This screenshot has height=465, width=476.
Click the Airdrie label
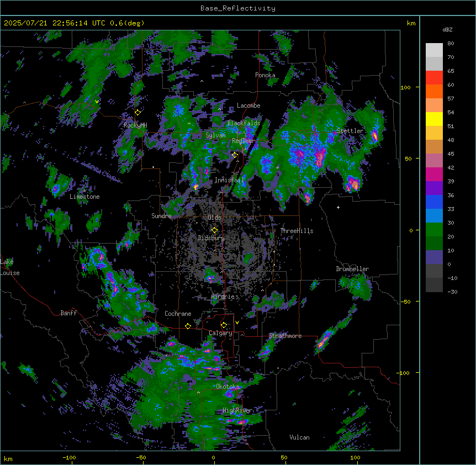coord(223,297)
